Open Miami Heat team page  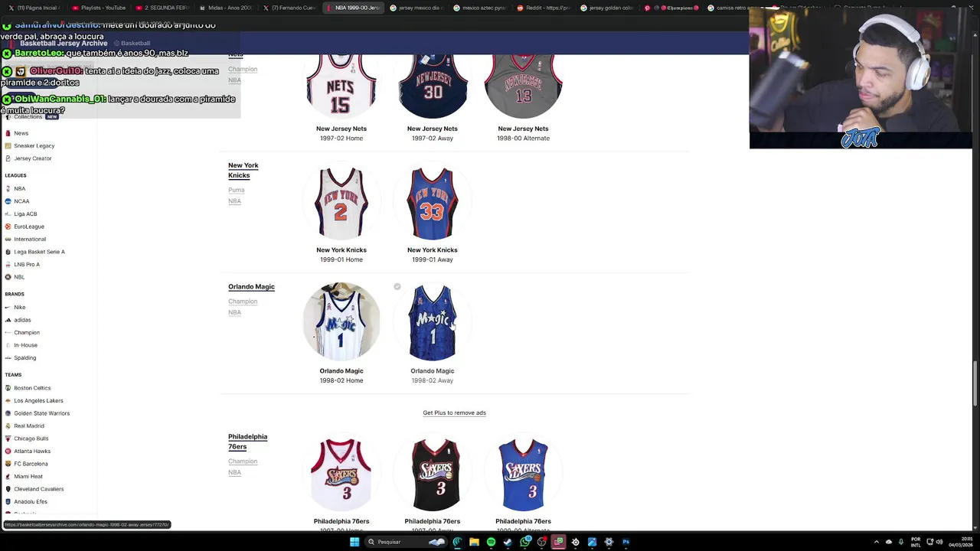pos(24,476)
